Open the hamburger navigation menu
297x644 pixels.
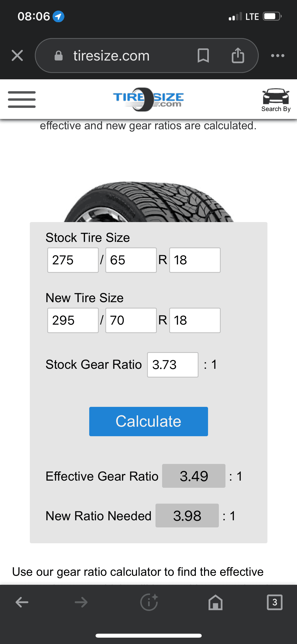(22, 99)
